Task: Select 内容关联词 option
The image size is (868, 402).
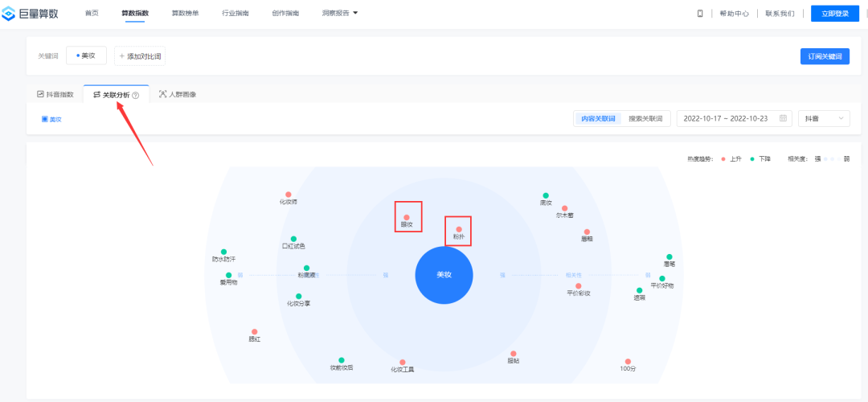Action: [598, 118]
